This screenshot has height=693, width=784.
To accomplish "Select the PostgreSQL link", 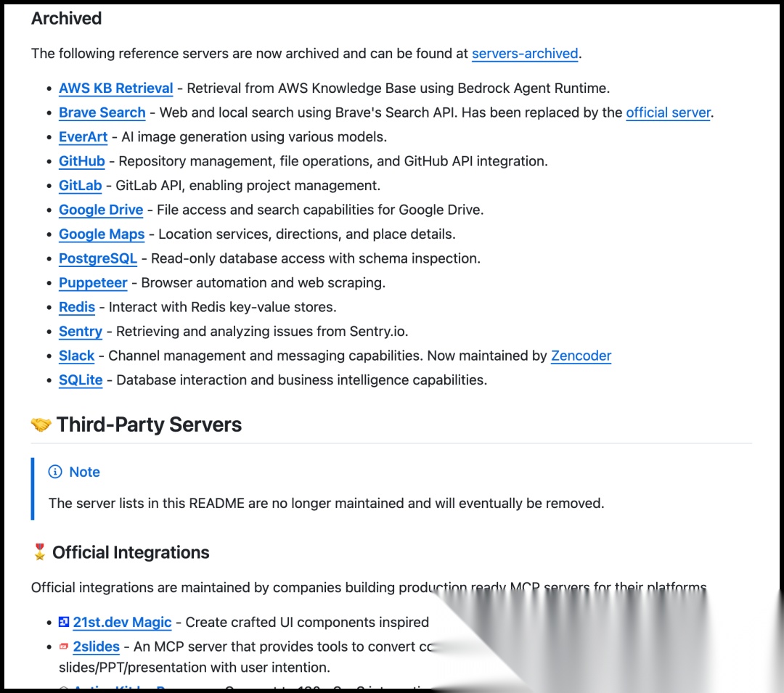I will click(98, 258).
